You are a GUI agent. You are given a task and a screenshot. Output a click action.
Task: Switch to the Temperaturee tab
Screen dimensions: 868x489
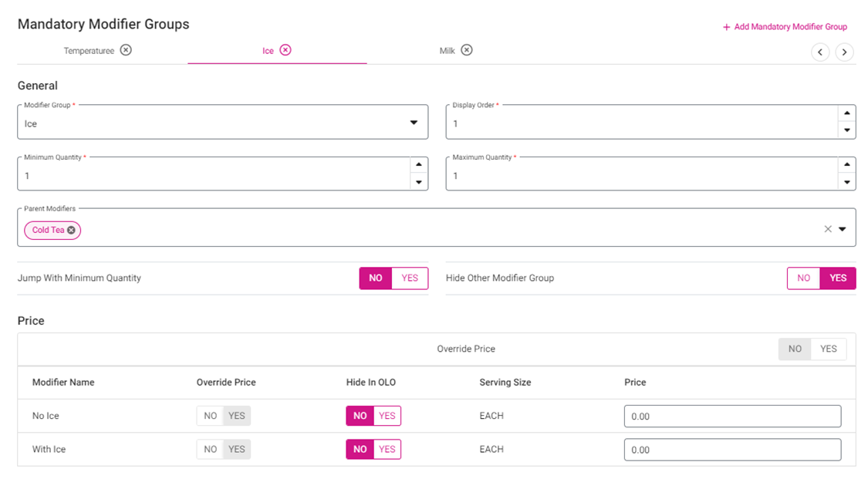[89, 51]
